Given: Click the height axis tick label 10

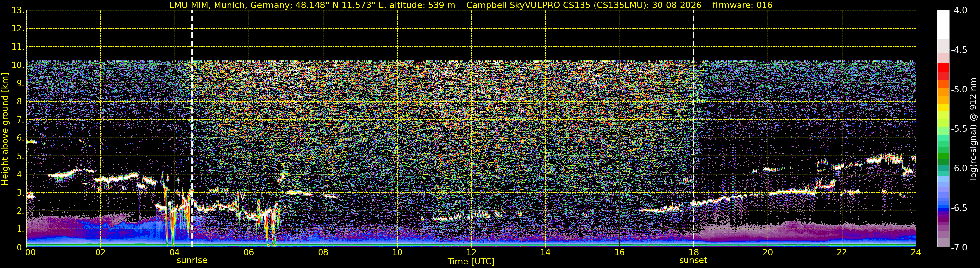Looking at the screenshot, I should [x=18, y=65].
